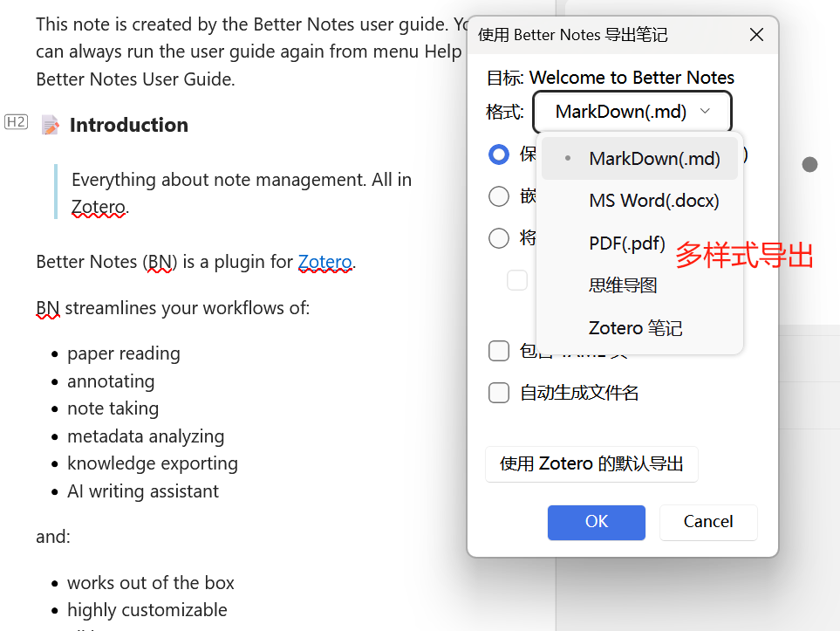
Task: Click 使用 Zotero 的默认导出 button
Action: tap(591, 464)
